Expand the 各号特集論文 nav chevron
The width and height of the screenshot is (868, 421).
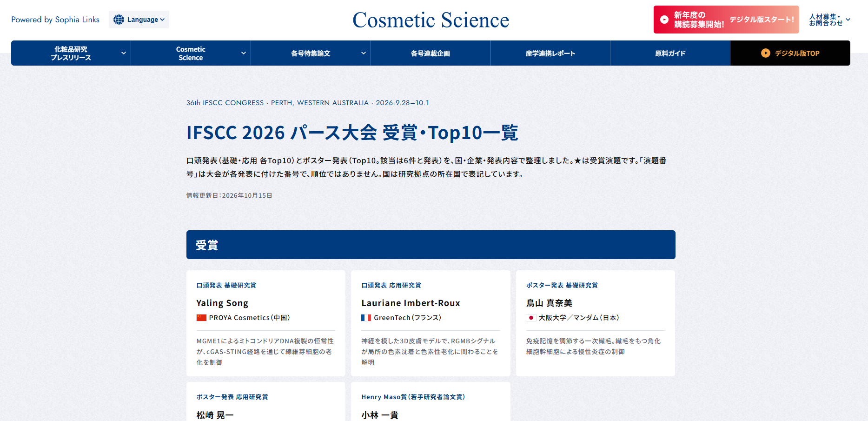364,53
